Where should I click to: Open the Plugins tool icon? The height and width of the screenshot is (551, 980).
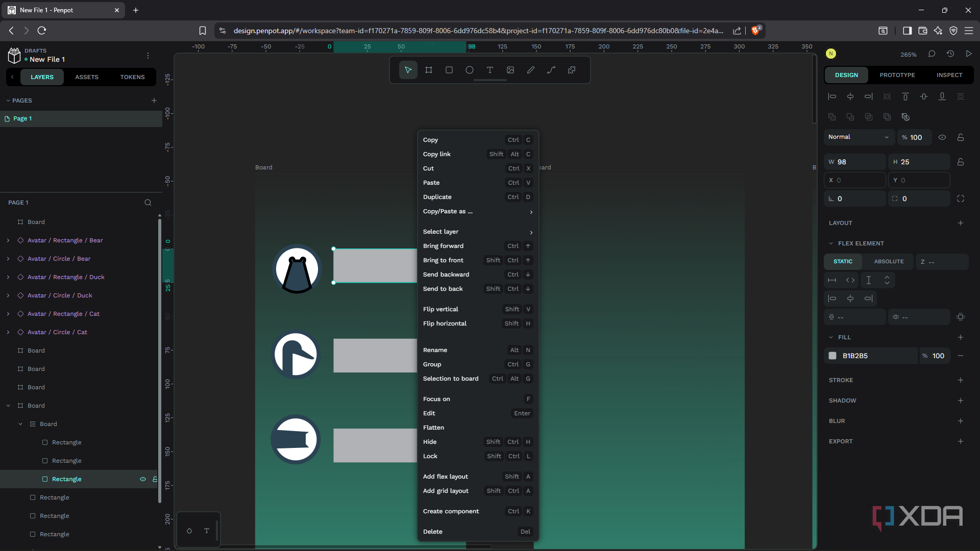point(572,70)
